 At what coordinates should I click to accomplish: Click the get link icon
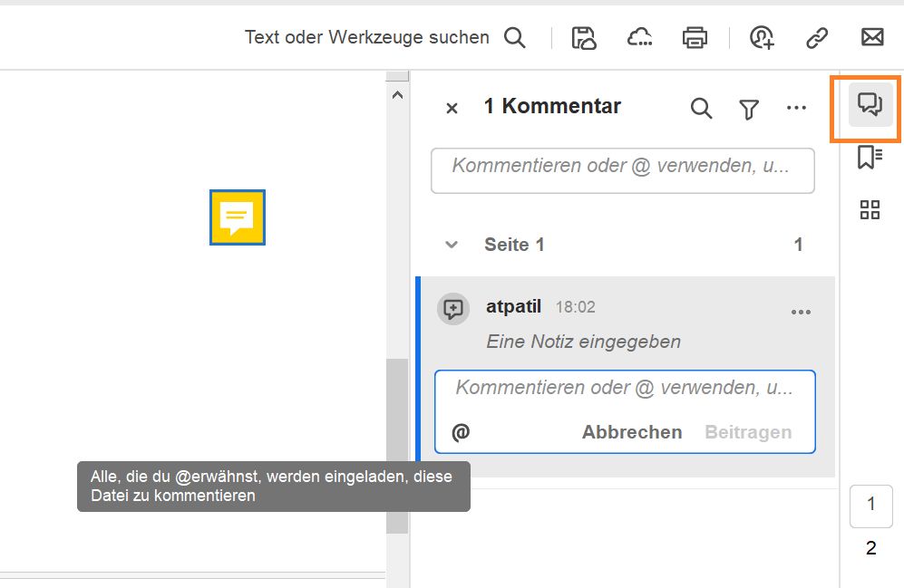(816, 37)
